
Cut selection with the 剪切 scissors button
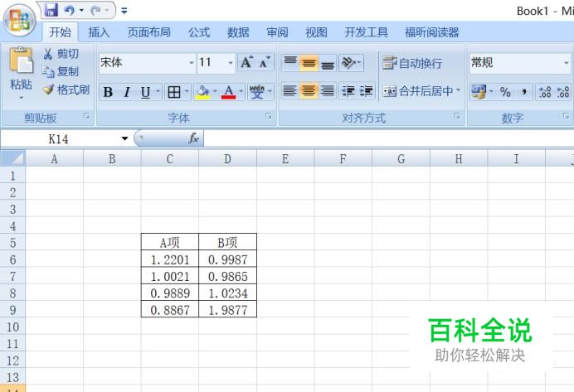tap(61, 53)
